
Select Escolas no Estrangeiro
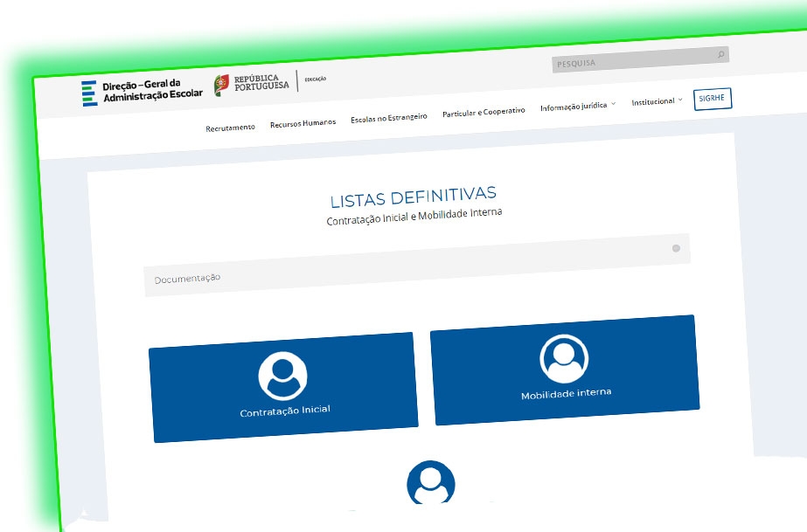[390, 116]
